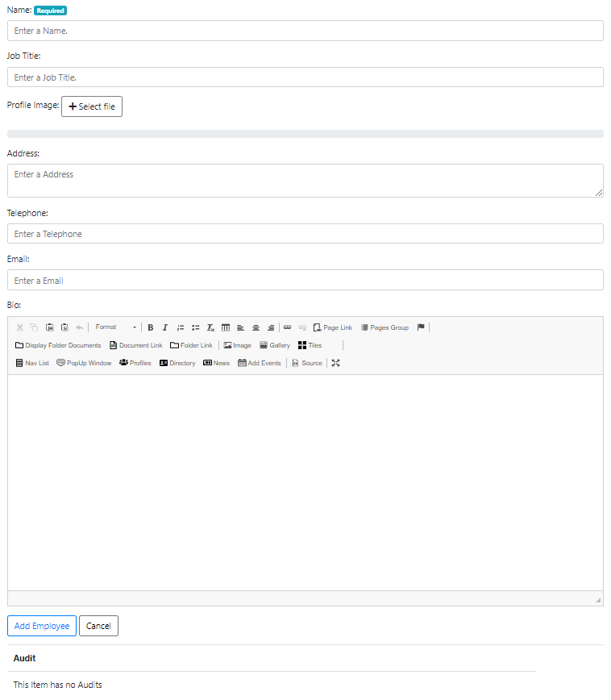Click the Cut icon in Bio toolbar
Image resolution: width=611 pixels, height=700 pixels.
[19, 327]
